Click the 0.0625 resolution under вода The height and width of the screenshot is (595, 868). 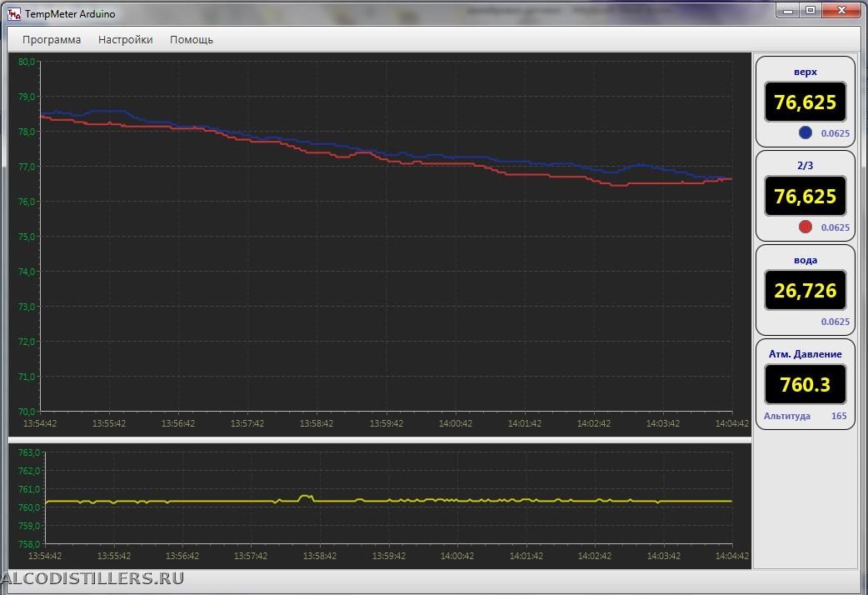click(836, 322)
